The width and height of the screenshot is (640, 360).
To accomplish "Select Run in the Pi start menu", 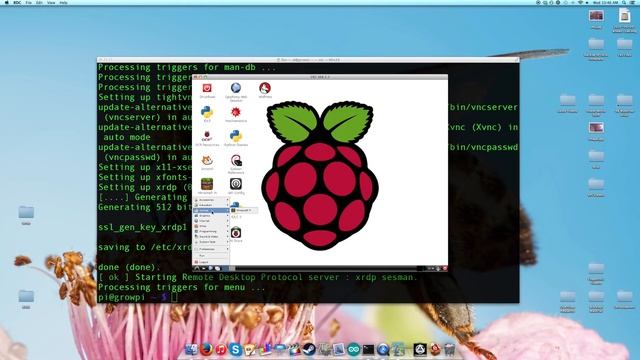I will click(211, 256).
